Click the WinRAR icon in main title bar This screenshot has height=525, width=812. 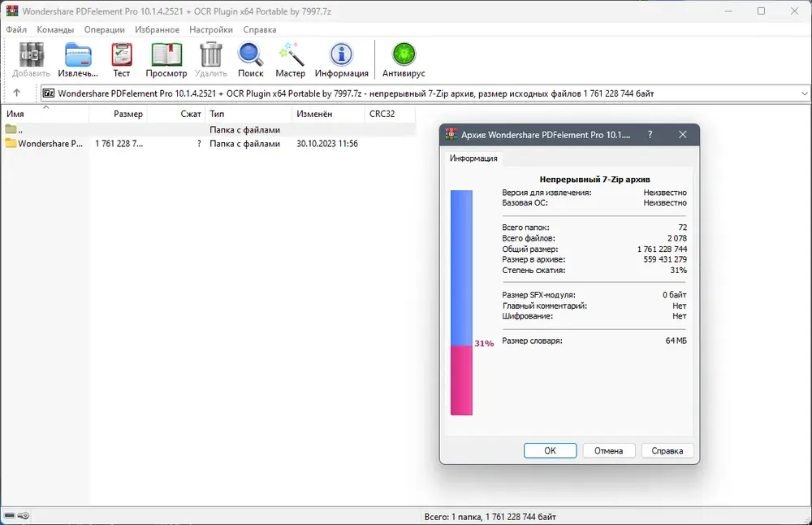tap(12, 11)
